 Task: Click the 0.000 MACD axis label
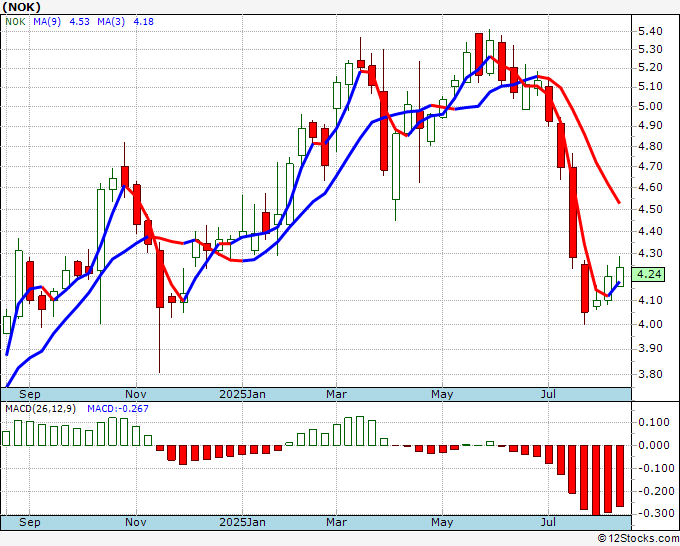coord(653,445)
